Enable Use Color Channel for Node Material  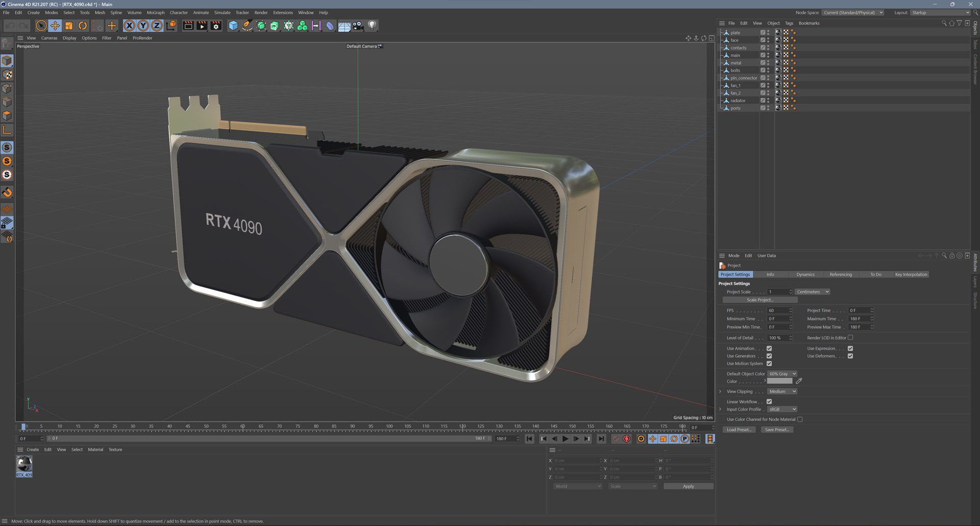[800, 419]
